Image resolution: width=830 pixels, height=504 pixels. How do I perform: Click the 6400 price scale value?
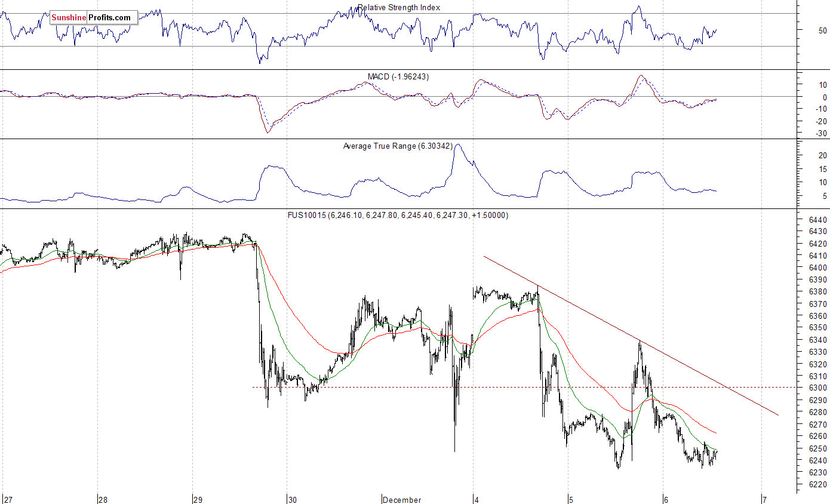coord(818,268)
